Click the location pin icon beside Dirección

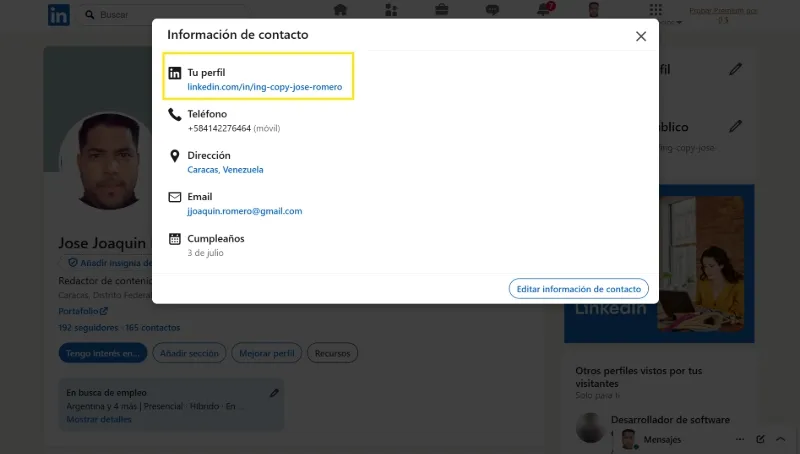point(174,156)
